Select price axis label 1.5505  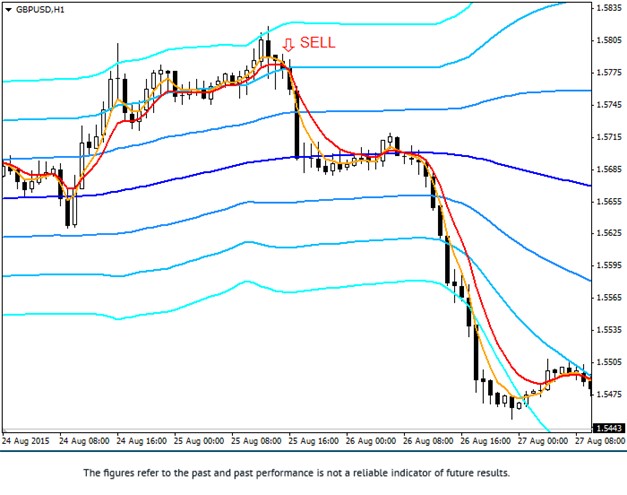pyautogui.click(x=609, y=362)
